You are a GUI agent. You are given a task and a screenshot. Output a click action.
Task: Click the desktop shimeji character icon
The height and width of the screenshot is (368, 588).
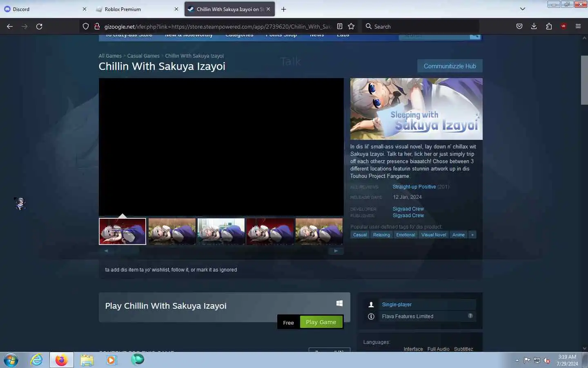pos(20,203)
